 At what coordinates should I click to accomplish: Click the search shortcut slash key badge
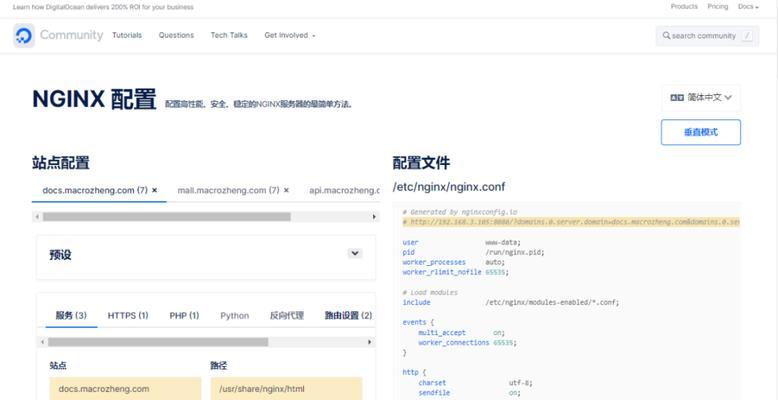point(747,36)
